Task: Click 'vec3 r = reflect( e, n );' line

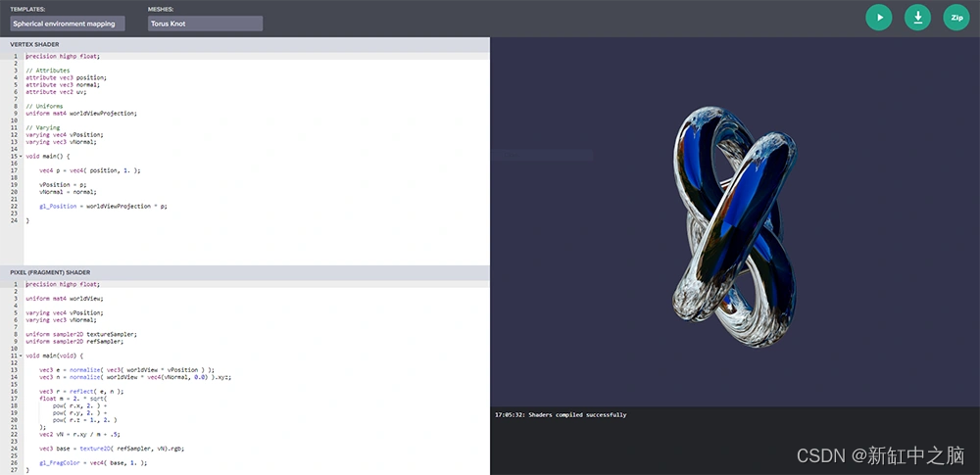Action: (81, 391)
